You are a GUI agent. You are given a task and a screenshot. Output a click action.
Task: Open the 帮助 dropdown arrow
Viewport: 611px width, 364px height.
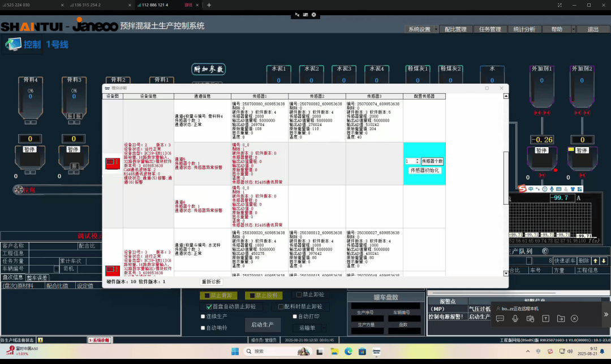pos(573,29)
